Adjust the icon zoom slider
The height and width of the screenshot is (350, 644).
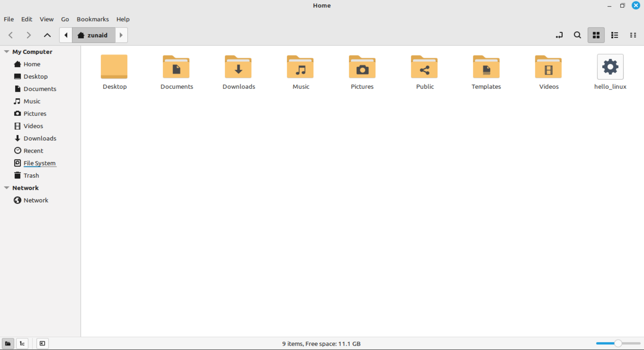(618, 343)
